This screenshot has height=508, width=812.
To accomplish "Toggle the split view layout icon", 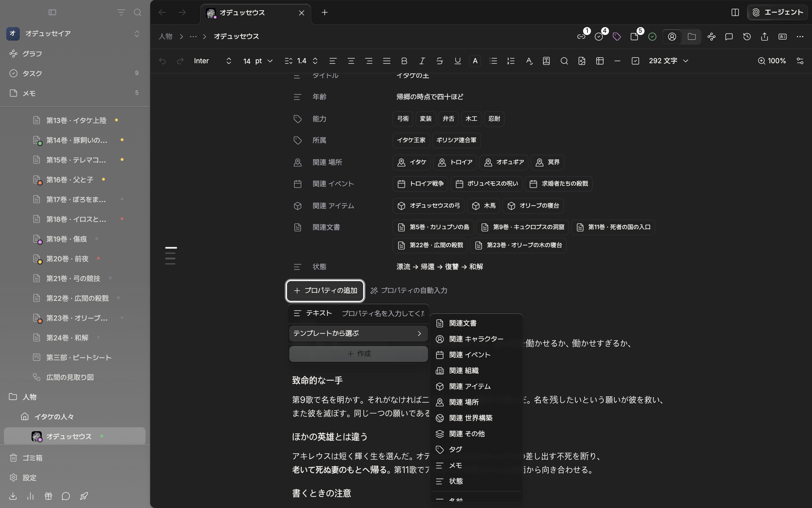I will pos(735,12).
